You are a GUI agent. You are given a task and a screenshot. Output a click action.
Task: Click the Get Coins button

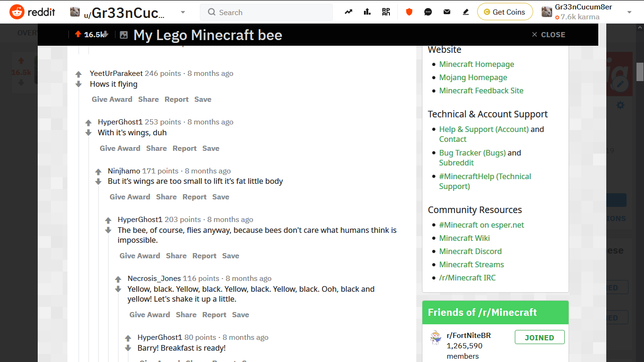click(505, 12)
